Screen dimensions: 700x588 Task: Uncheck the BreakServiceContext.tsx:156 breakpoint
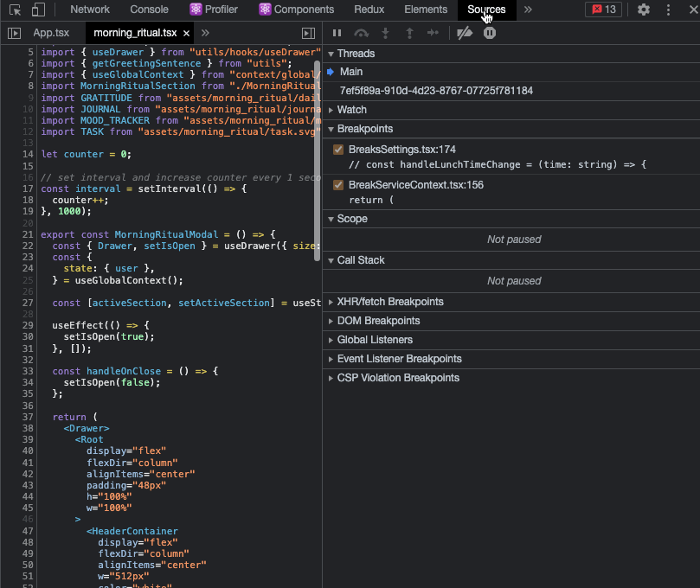tap(337, 183)
